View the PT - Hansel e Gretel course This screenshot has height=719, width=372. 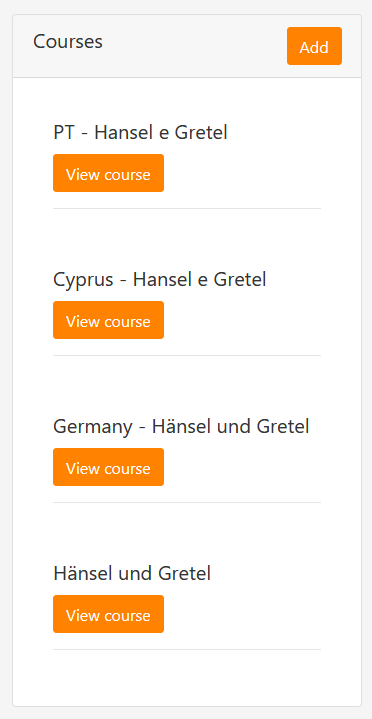click(108, 173)
